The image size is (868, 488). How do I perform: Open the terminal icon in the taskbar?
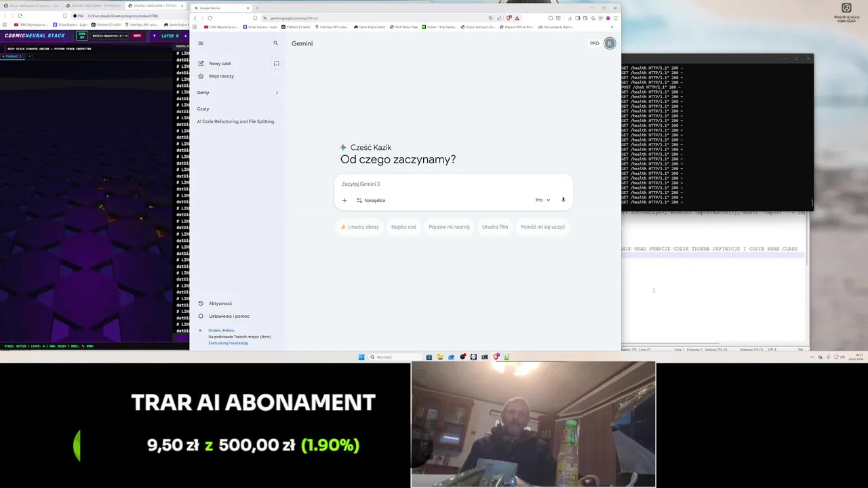[485, 357]
